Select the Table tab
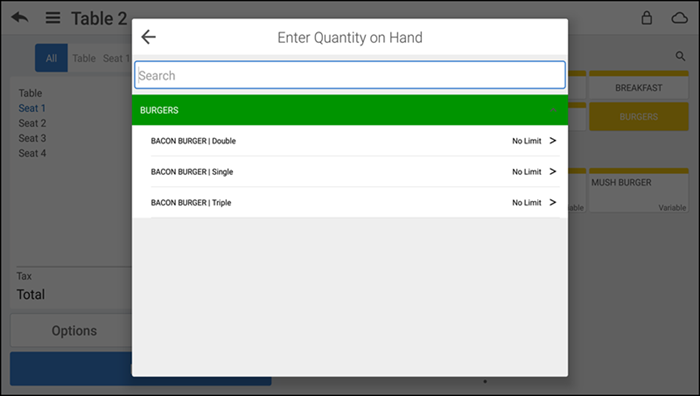 (84, 58)
